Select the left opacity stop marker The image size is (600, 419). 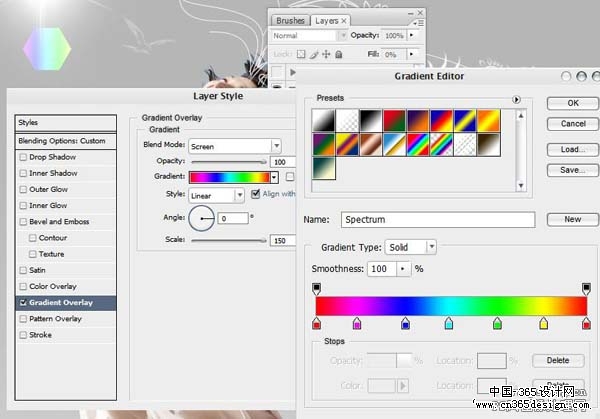click(316, 289)
